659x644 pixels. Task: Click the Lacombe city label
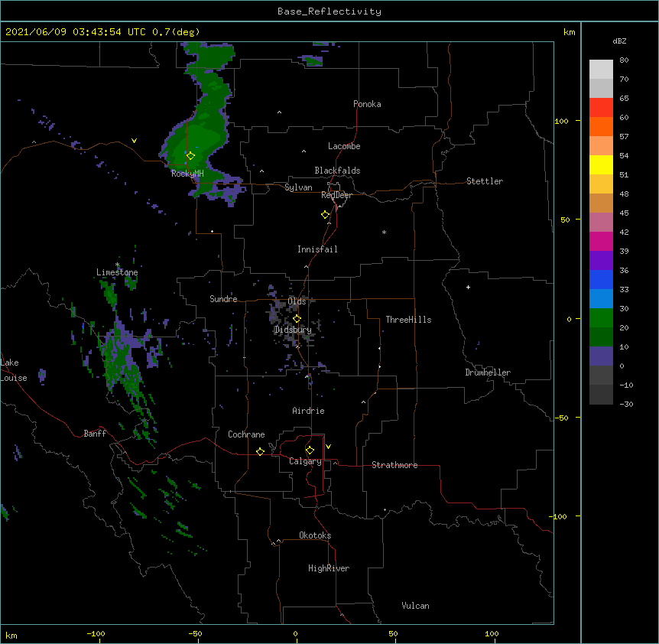(344, 146)
